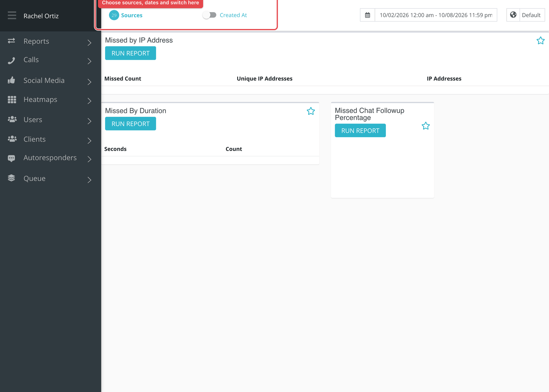This screenshot has width=549, height=392.
Task: Star the Missed Chat Followup Percentage report
Action: point(425,126)
